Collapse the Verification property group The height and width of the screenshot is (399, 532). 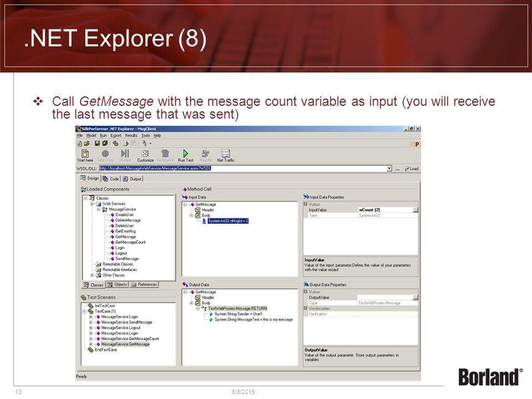305,309
